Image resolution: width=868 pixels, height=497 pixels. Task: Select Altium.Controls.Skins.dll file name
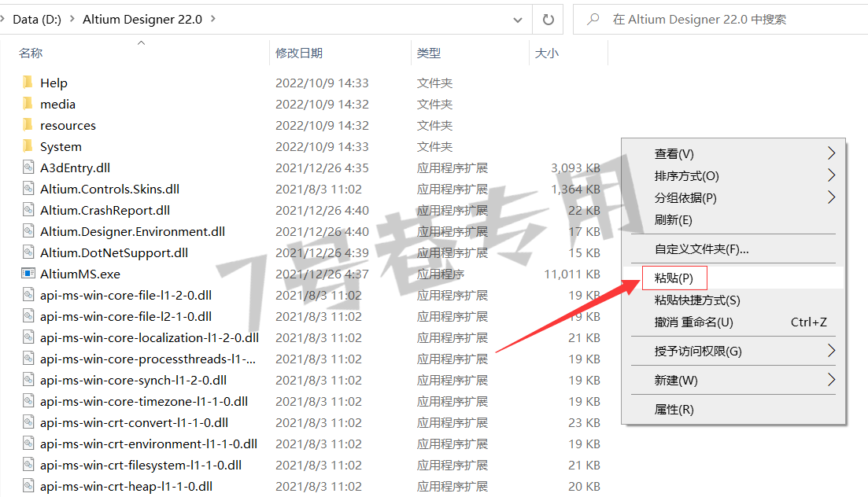pos(109,190)
